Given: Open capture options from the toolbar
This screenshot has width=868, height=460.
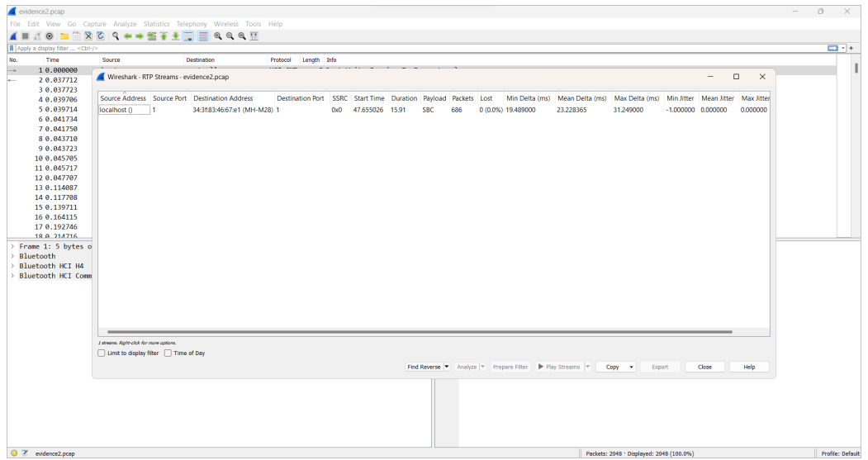Looking at the screenshot, I should pos(50,36).
